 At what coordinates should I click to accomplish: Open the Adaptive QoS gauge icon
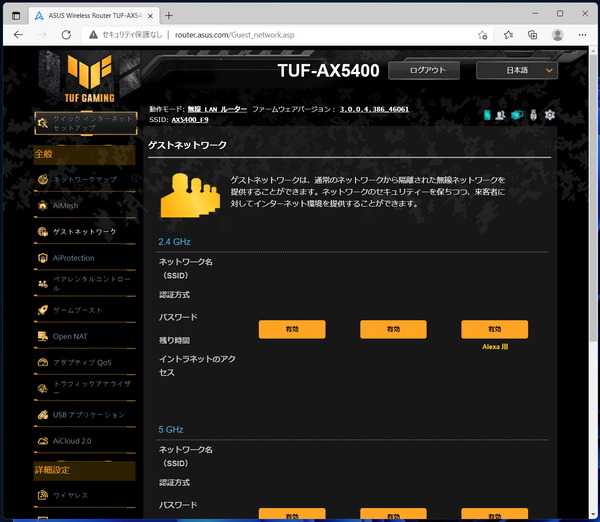point(43,362)
